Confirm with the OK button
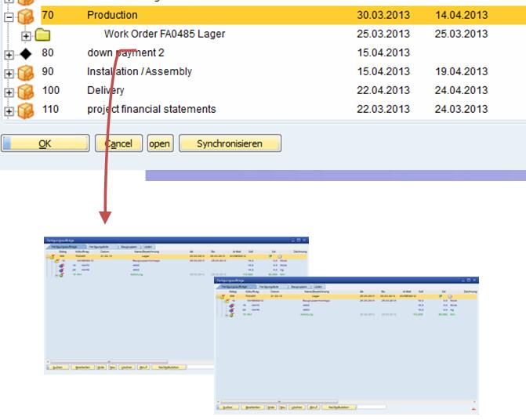The width and height of the screenshot is (526, 420). (x=45, y=143)
